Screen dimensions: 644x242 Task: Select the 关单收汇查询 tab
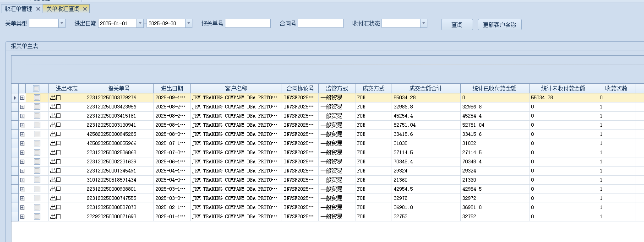click(62, 9)
